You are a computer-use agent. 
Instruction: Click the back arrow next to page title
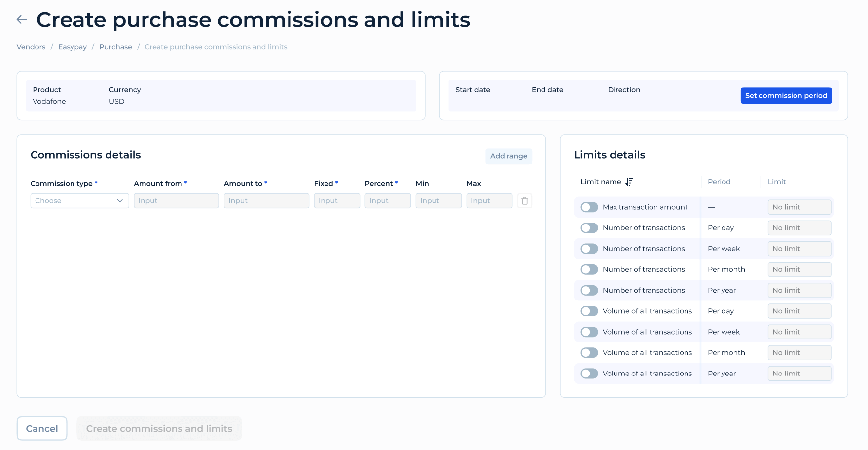[22, 20]
